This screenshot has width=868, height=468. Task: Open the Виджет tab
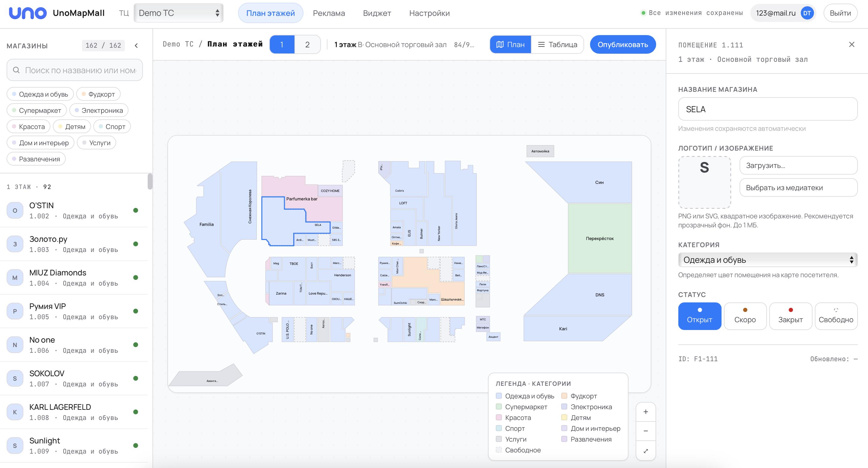pos(377,13)
